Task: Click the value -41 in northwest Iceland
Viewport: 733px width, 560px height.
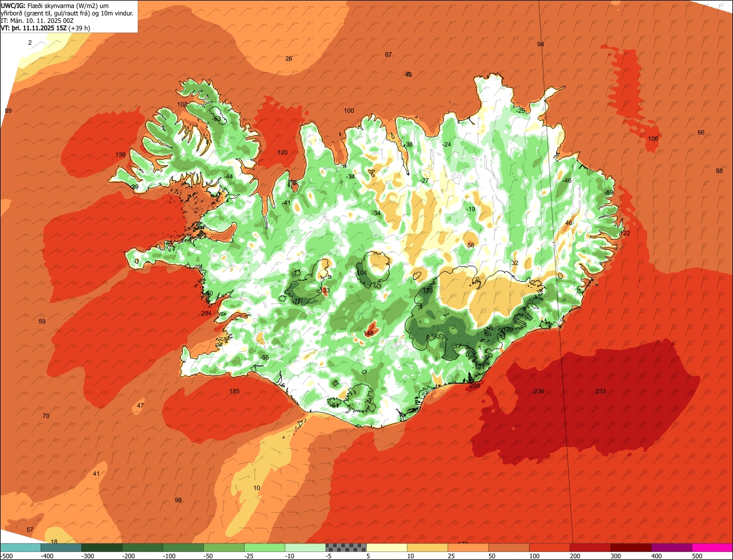Action: click(x=286, y=203)
